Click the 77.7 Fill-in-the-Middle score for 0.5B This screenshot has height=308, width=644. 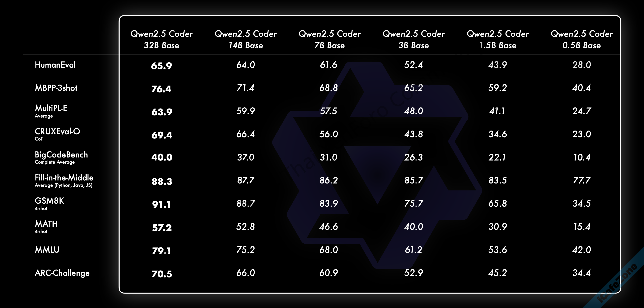click(582, 180)
